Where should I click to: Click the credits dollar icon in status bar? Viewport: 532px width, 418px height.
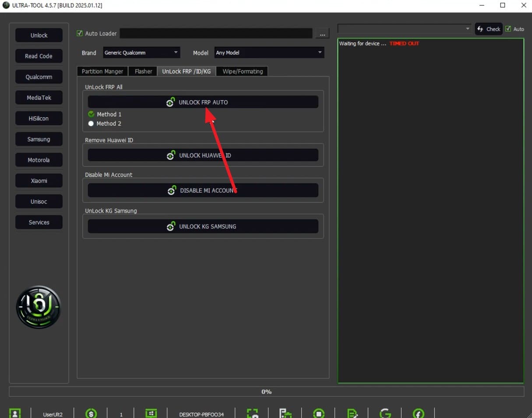tap(91, 413)
